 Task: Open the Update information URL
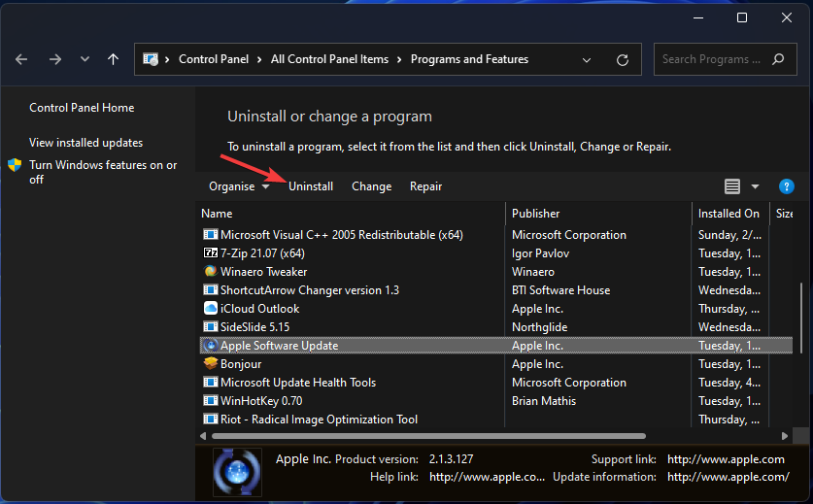click(x=728, y=477)
